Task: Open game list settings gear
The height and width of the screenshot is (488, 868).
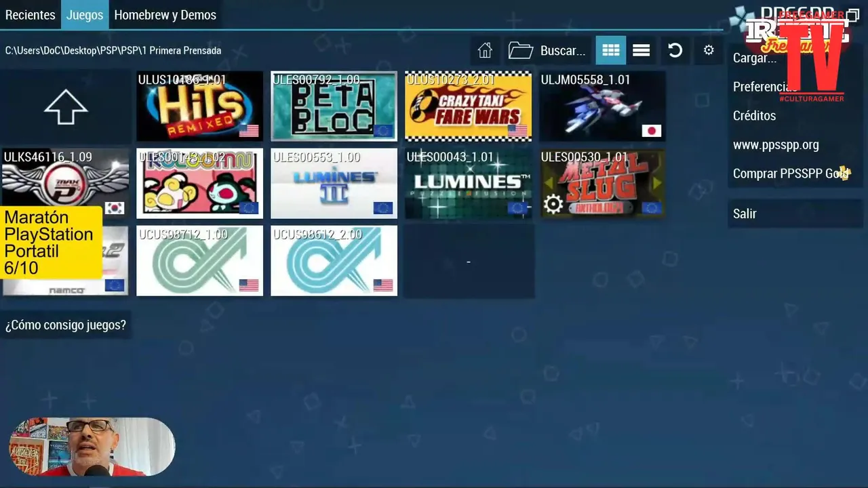Action: click(709, 50)
